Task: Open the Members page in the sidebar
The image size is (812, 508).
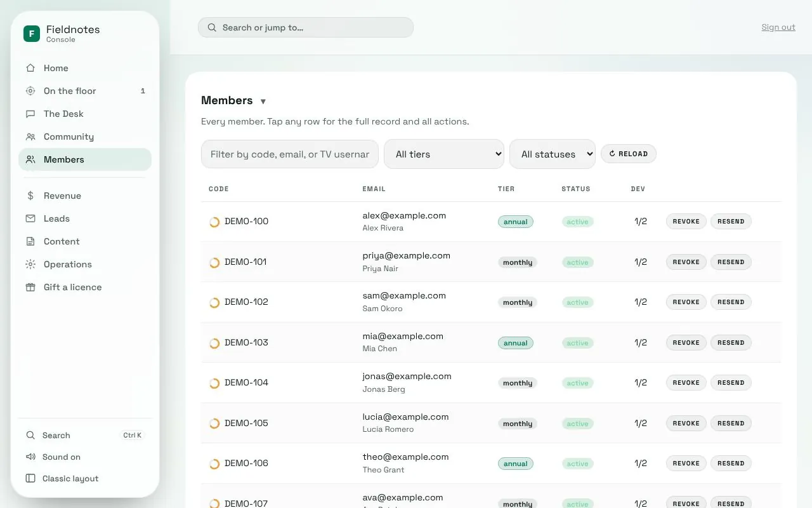Action: click(x=85, y=159)
